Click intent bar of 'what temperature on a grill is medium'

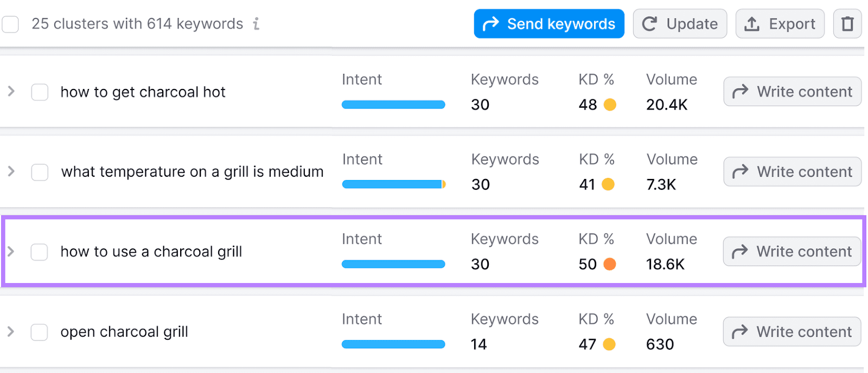click(394, 184)
